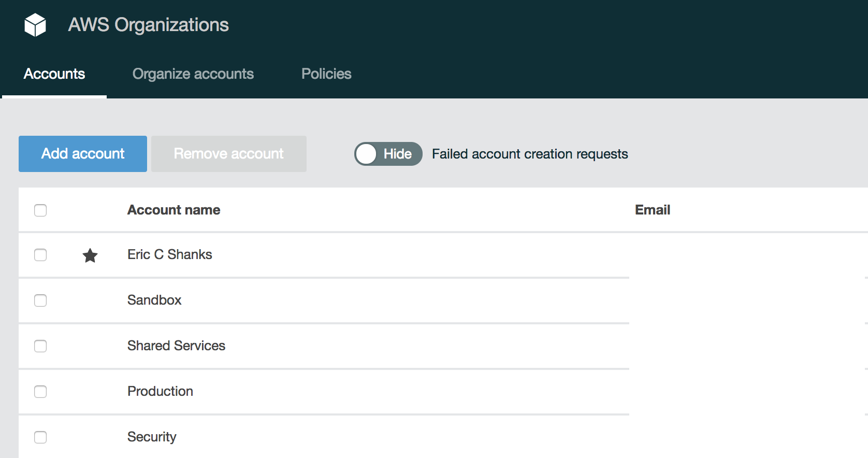Check the select-all accounts checkbox
Image resolution: width=868 pixels, height=458 pixels.
point(40,210)
